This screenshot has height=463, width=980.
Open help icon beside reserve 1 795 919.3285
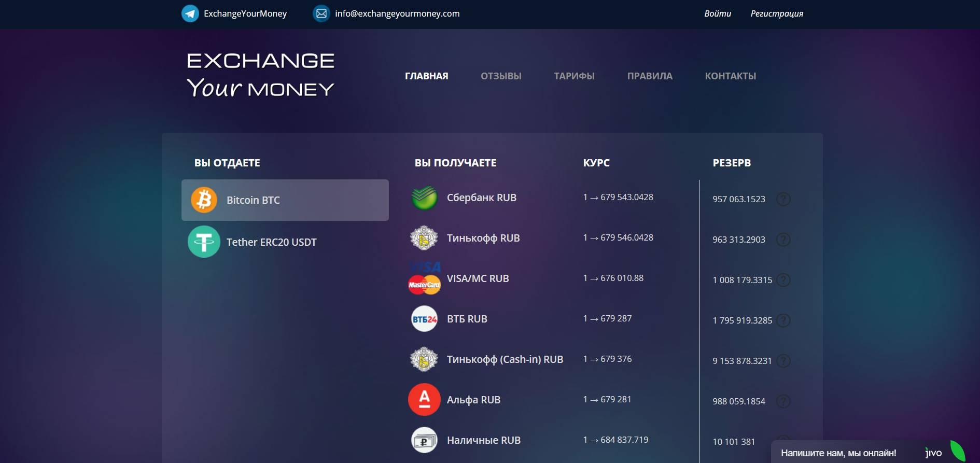point(783,320)
